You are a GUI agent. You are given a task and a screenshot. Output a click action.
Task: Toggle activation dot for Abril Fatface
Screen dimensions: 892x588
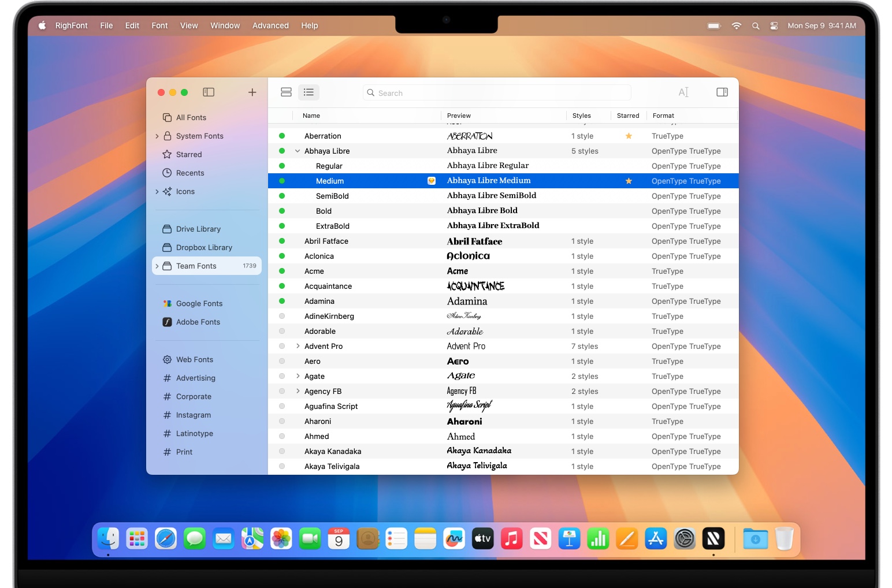282,241
